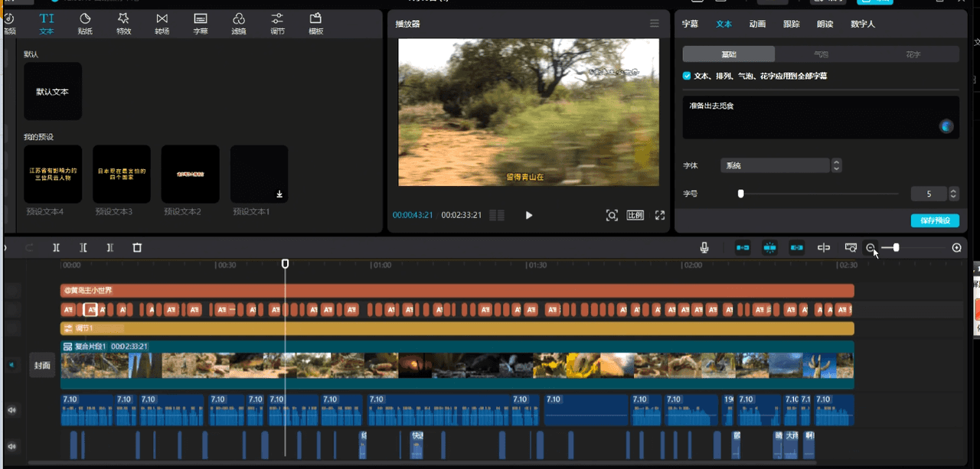The height and width of the screenshot is (469, 980).
Task: Open the 字幕 (subtitles) panel in the top toolbar
Action: (201, 23)
